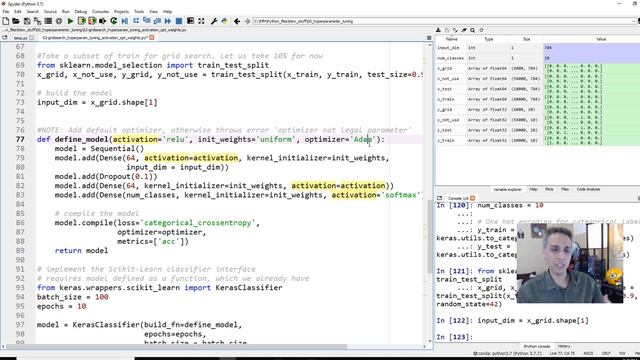Switch to the History tab

[x=564, y=346]
